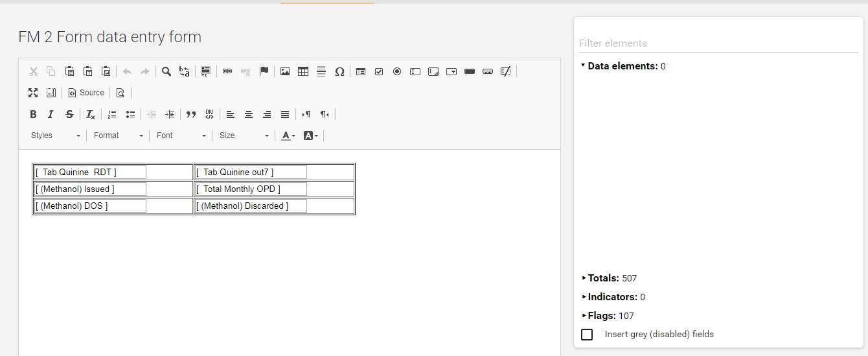The width and height of the screenshot is (868, 356).
Task: Insert block quote via quote icon
Action: point(191,114)
